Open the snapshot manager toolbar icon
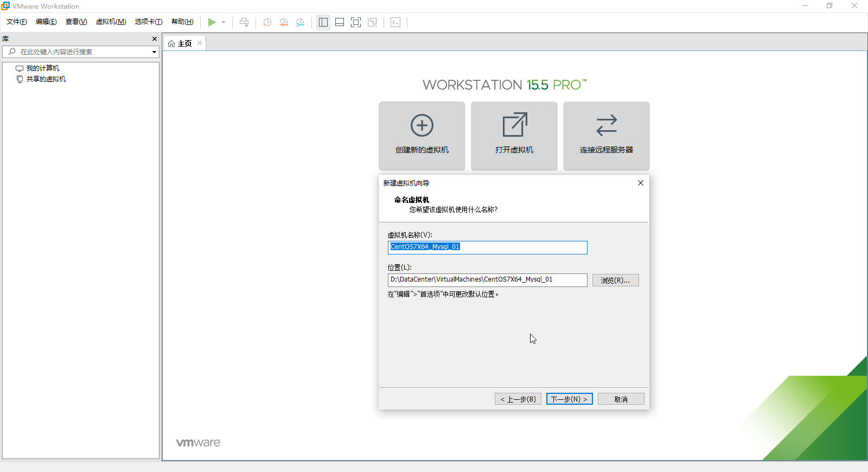This screenshot has height=472, width=868. 300,22
